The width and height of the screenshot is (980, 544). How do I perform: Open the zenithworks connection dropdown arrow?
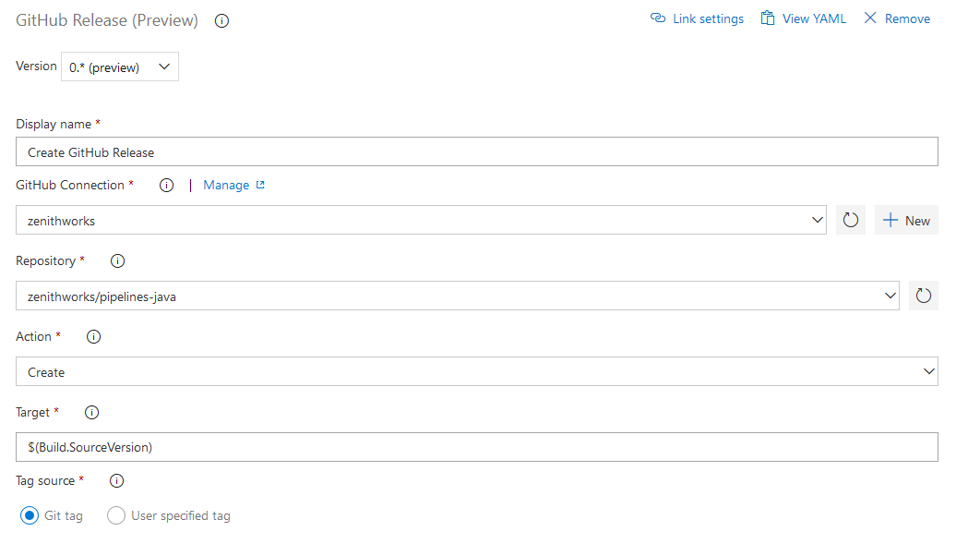point(817,220)
